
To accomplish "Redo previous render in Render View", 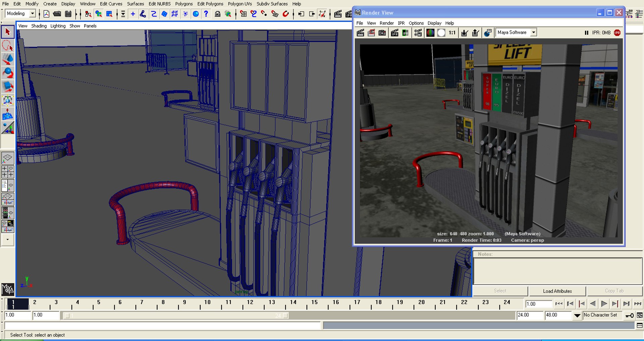I will [x=361, y=32].
